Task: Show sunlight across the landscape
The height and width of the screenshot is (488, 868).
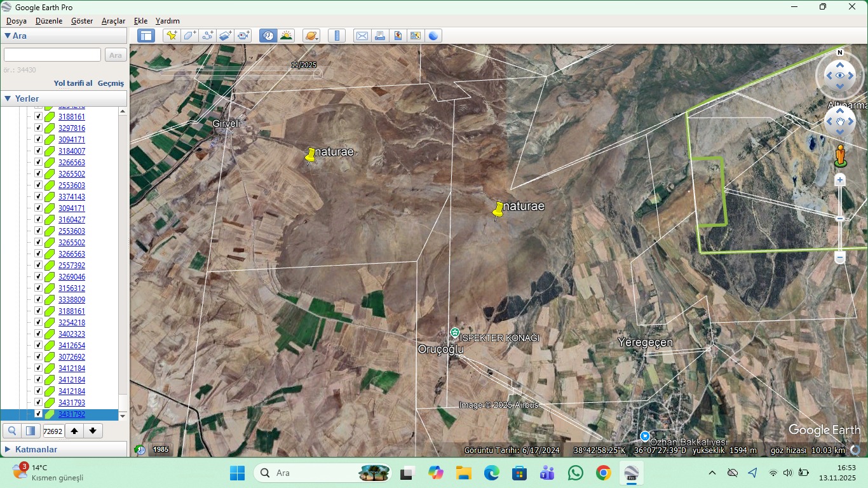Action: coord(286,36)
